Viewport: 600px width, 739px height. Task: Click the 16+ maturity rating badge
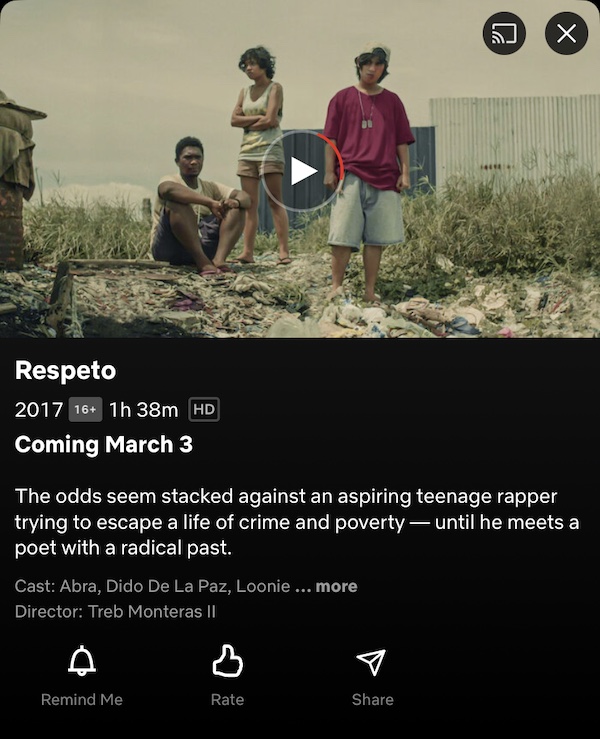pyautogui.click(x=85, y=410)
